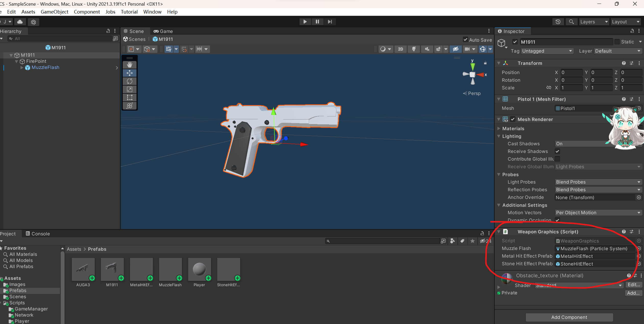Screen dimensions: 644x324
Task: Expand the Materials section
Action: click(x=499, y=128)
